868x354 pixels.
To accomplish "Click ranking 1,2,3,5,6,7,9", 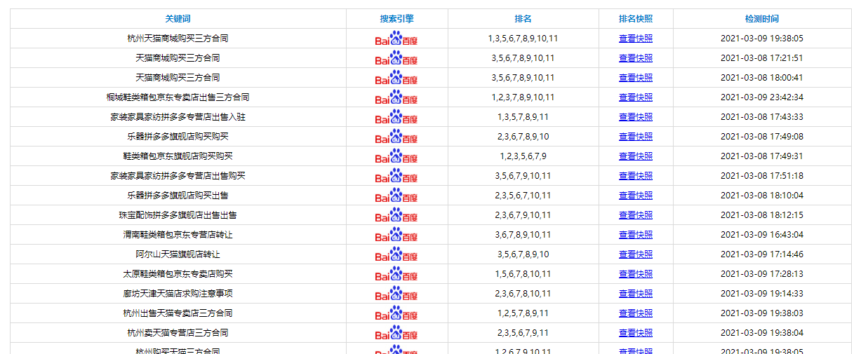I will 523,156.
